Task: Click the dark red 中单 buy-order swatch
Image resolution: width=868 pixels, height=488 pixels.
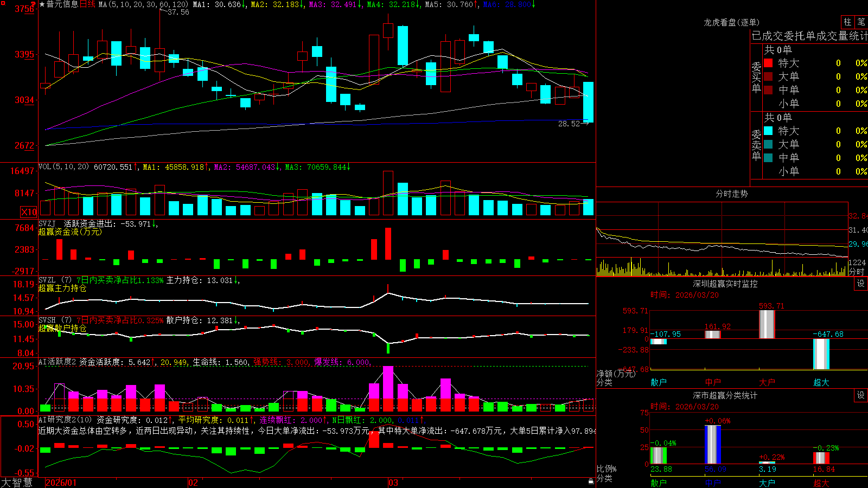Action: tap(768, 90)
